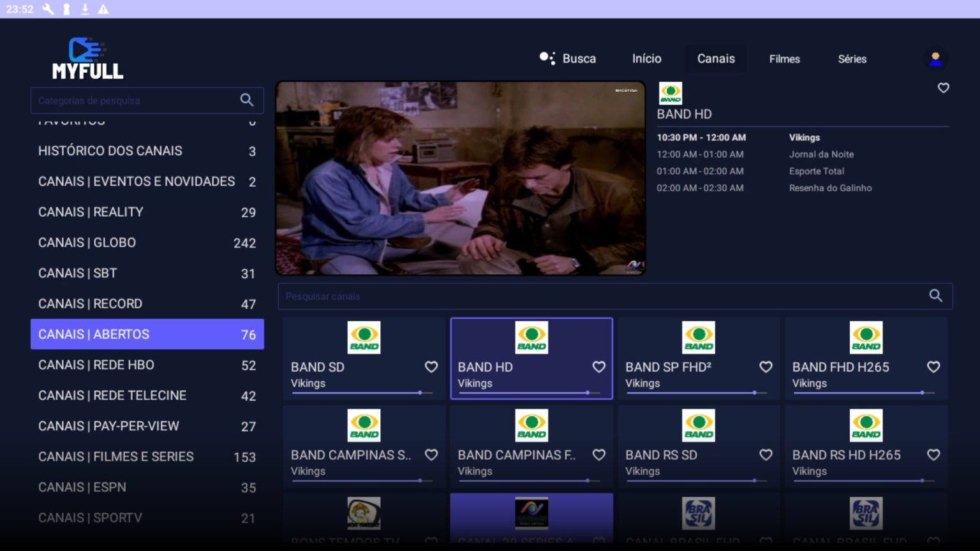Click the BAND HD channel logo in info panel

point(671,92)
